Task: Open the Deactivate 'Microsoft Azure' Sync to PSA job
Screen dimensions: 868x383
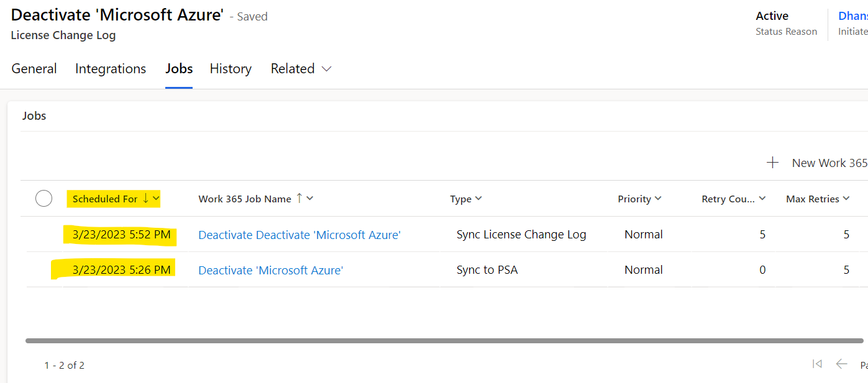Action: pos(270,270)
